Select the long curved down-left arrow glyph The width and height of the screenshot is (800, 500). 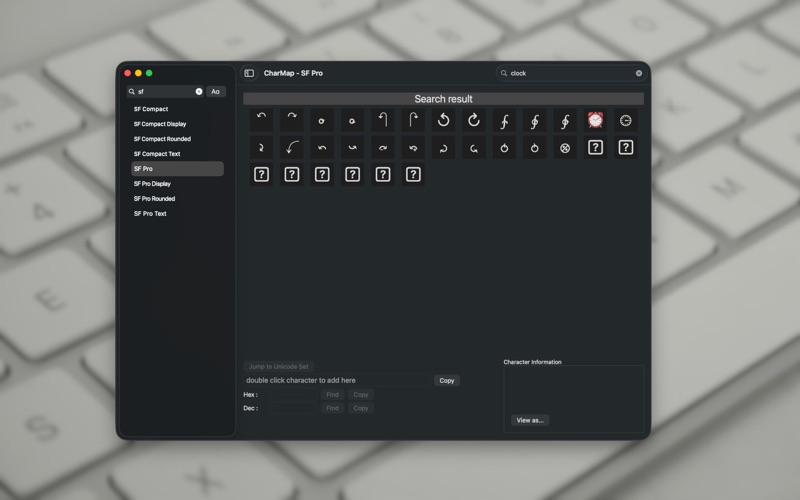point(291,147)
